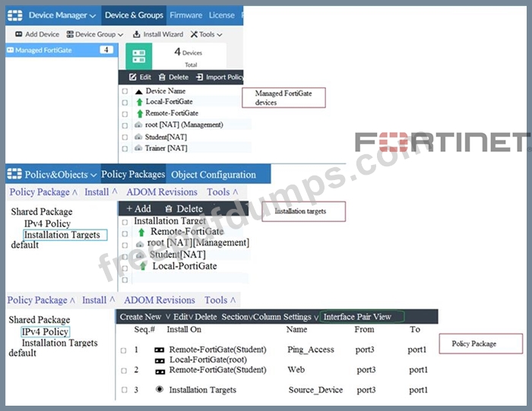Open Create New dropdown

point(145,317)
